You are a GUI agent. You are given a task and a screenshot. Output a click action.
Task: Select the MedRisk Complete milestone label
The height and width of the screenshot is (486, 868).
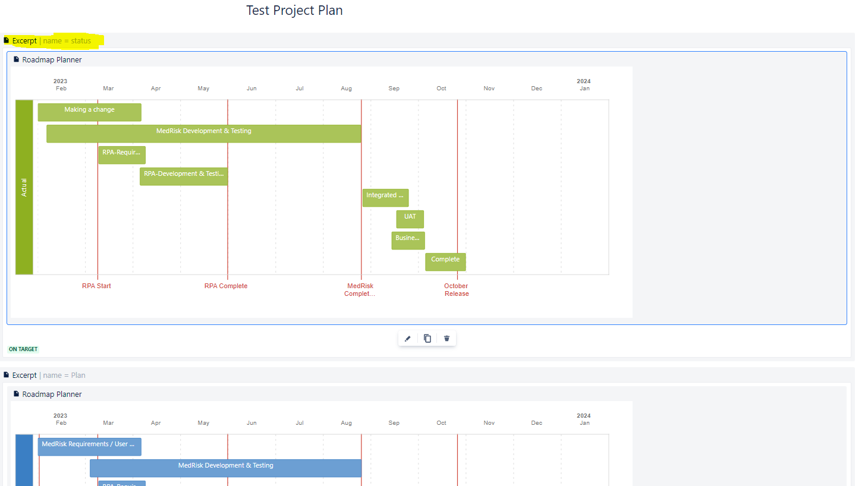click(360, 290)
